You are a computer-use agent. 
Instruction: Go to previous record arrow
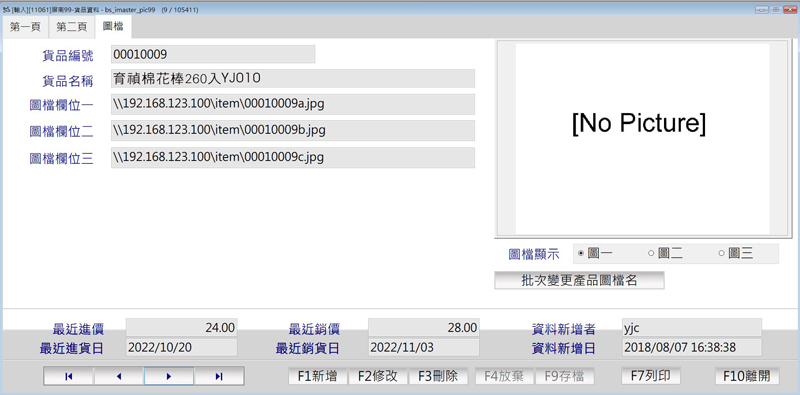click(x=119, y=377)
